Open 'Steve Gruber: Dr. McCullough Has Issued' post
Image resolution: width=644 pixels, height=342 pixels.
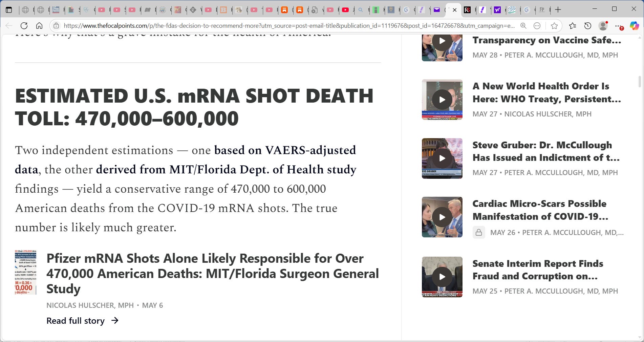click(x=546, y=151)
